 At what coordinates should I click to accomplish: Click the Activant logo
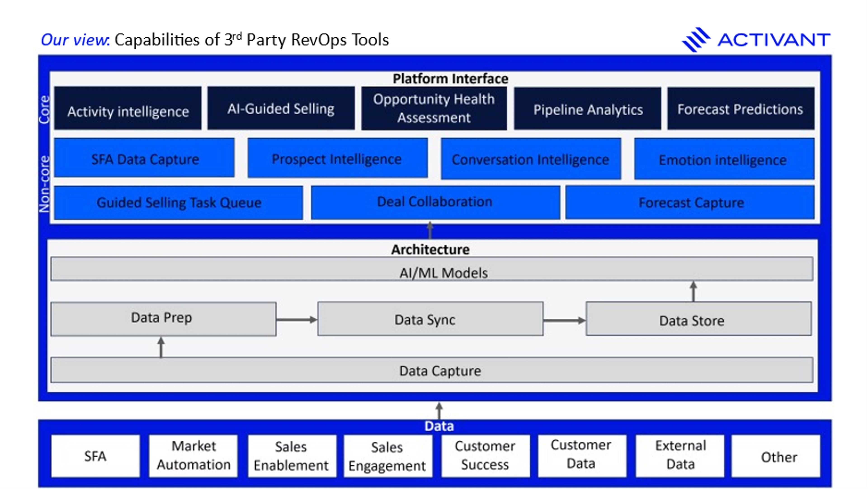(756, 40)
